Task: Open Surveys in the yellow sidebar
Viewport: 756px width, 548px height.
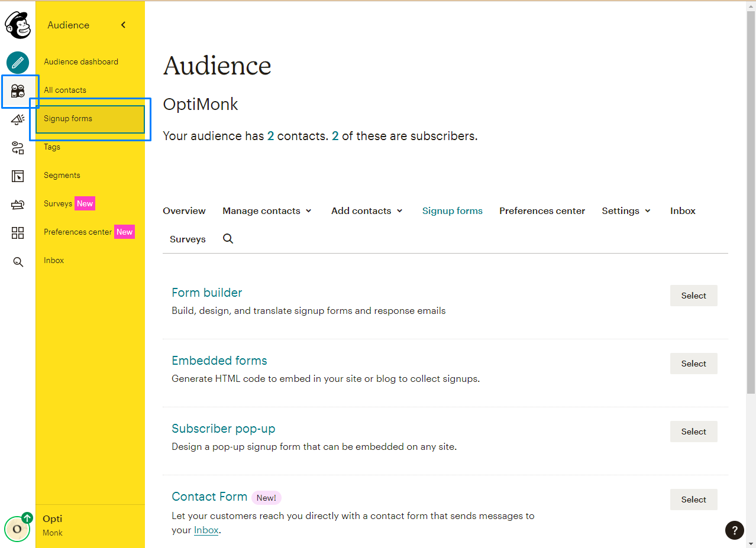Action: (58, 203)
